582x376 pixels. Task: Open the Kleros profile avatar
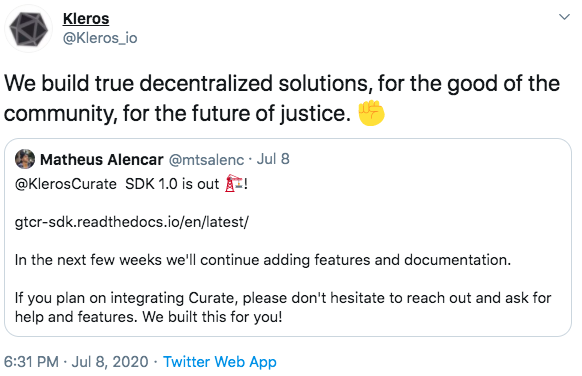[28, 29]
